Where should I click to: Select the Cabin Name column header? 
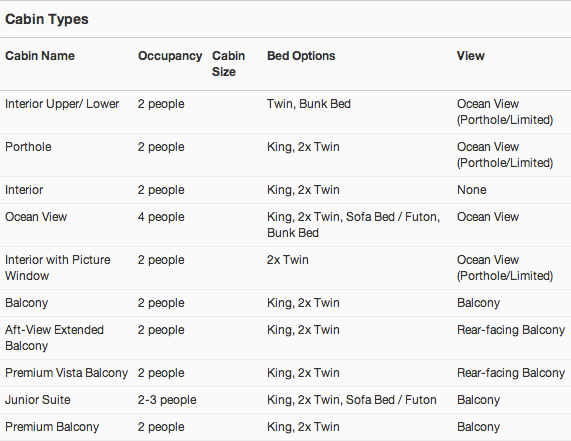[x=40, y=56]
